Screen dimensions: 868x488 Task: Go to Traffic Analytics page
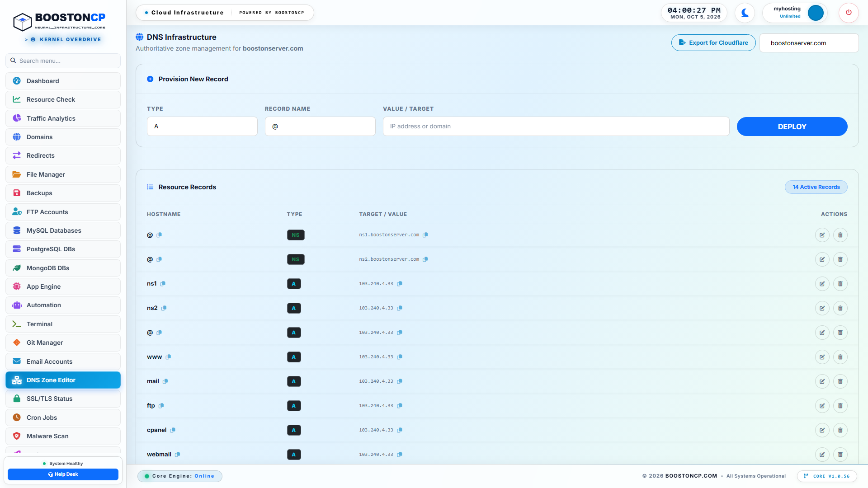(63, 118)
